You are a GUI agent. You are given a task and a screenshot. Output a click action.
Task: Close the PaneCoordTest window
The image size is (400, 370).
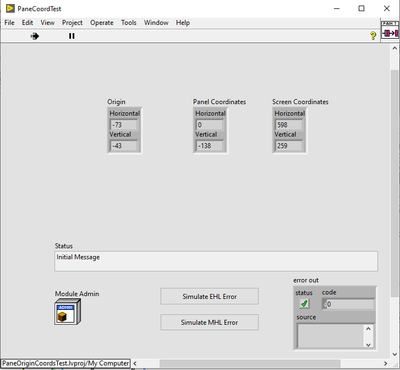(x=387, y=9)
